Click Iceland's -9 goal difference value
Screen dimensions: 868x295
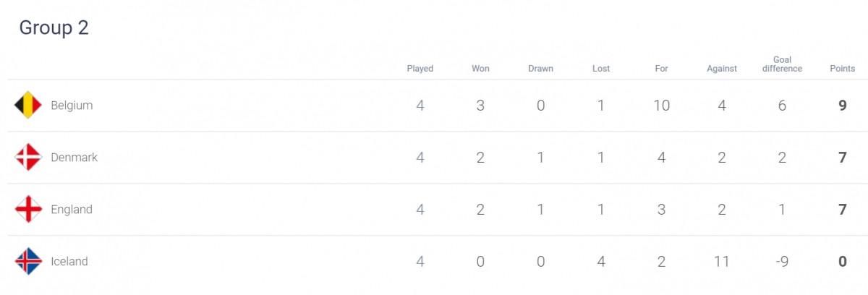(x=782, y=262)
